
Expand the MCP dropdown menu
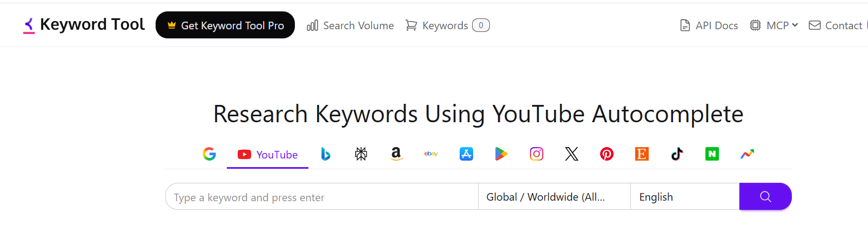[773, 25]
